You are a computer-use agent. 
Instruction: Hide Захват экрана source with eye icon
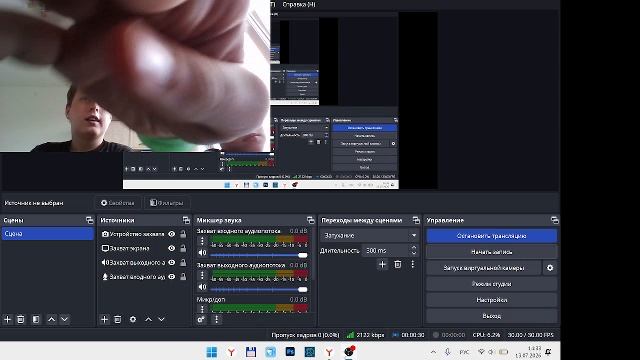click(172, 248)
